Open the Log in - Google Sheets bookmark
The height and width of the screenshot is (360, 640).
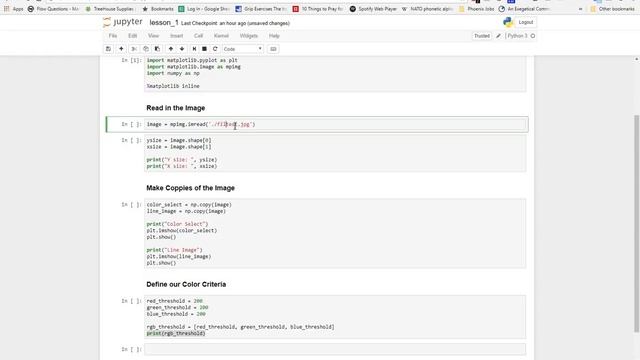[x=204, y=9]
